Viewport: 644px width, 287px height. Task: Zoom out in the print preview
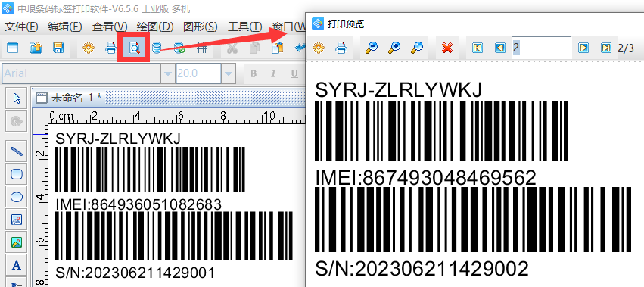click(x=372, y=48)
